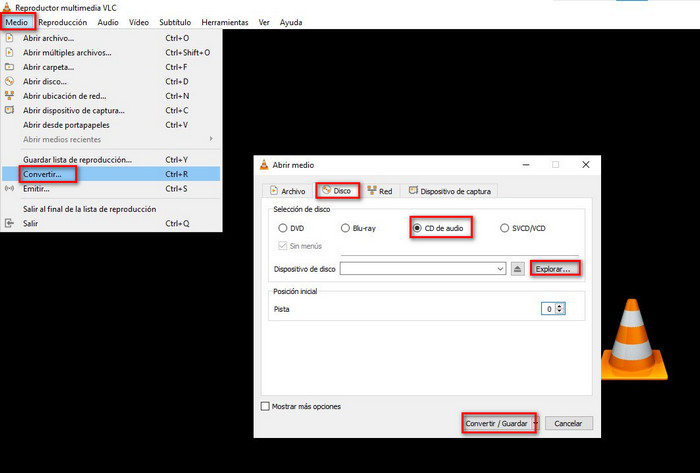Click the network location icon in menu
Image resolution: width=700 pixels, height=473 pixels.
9,95
